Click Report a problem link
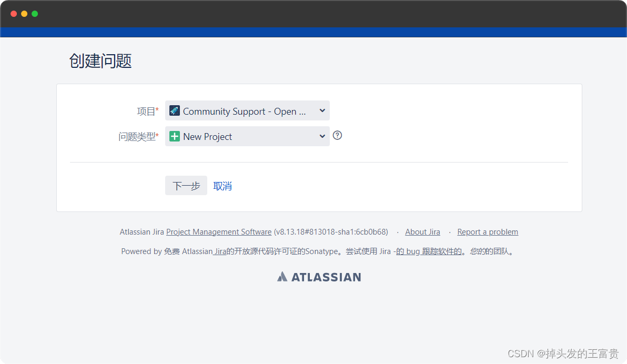Viewport: 627px width, 364px height. (488, 232)
